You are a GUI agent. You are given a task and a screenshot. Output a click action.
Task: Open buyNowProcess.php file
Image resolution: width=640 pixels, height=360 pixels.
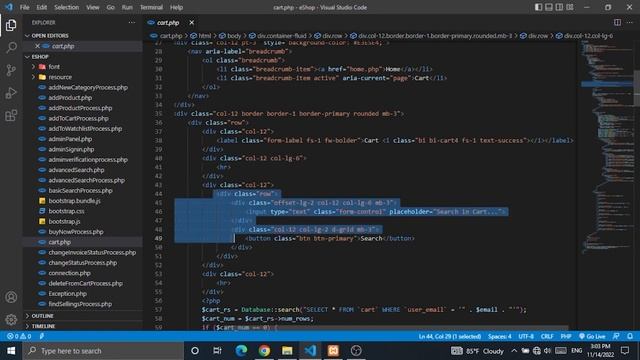tap(76, 232)
